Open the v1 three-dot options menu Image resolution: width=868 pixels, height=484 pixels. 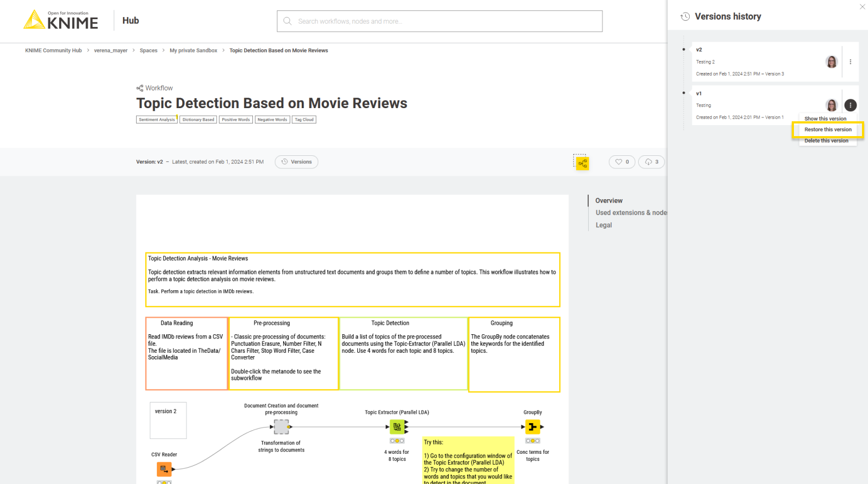click(850, 105)
